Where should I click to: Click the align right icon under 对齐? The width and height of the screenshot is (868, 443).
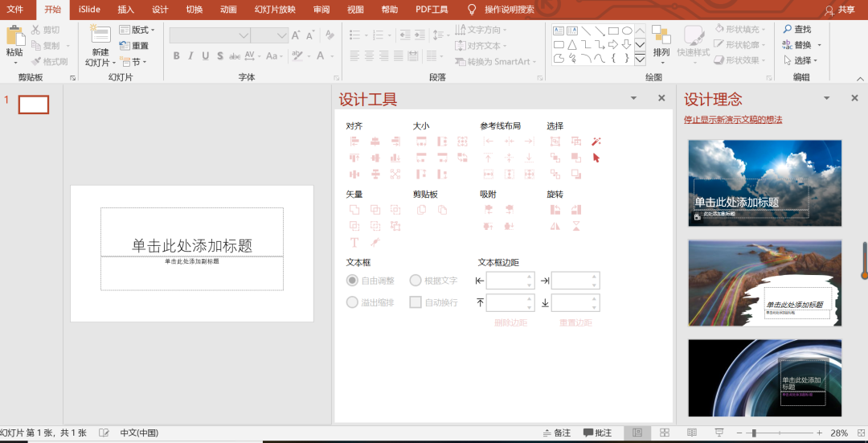pyautogui.click(x=395, y=142)
